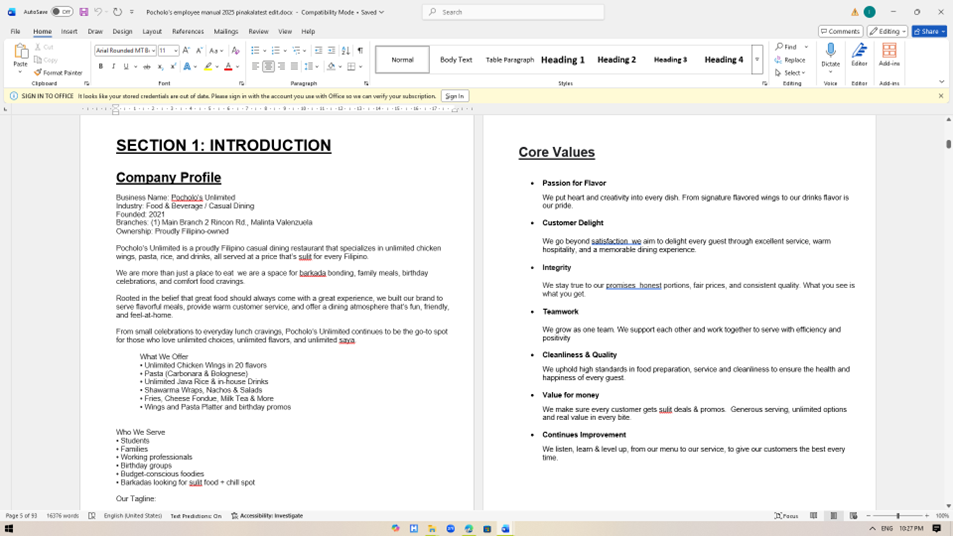Viewport: 953px width, 536px height.
Task: Align text right
Action: click(x=281, y=67)
